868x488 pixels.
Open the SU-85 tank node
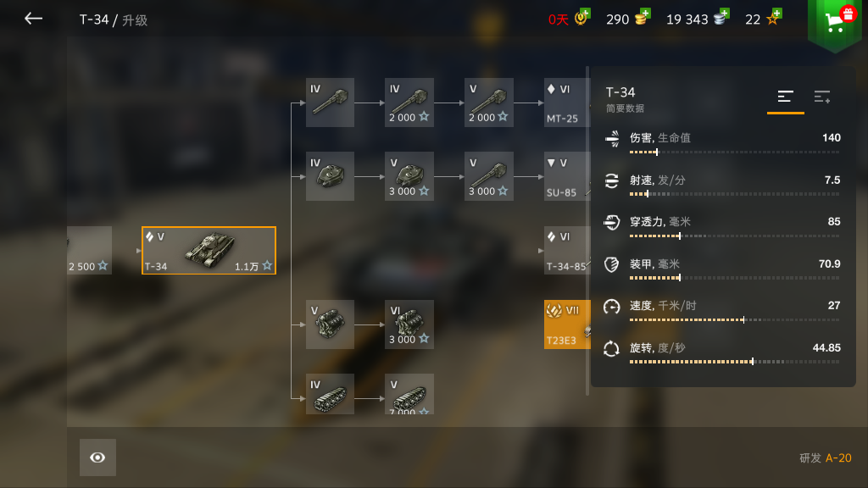[565, 176]
